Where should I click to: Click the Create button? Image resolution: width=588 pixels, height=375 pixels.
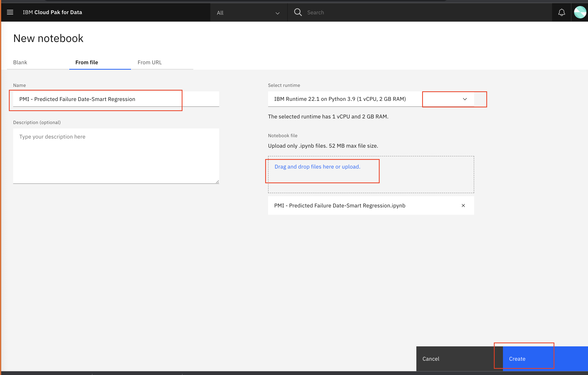point(545,359)
